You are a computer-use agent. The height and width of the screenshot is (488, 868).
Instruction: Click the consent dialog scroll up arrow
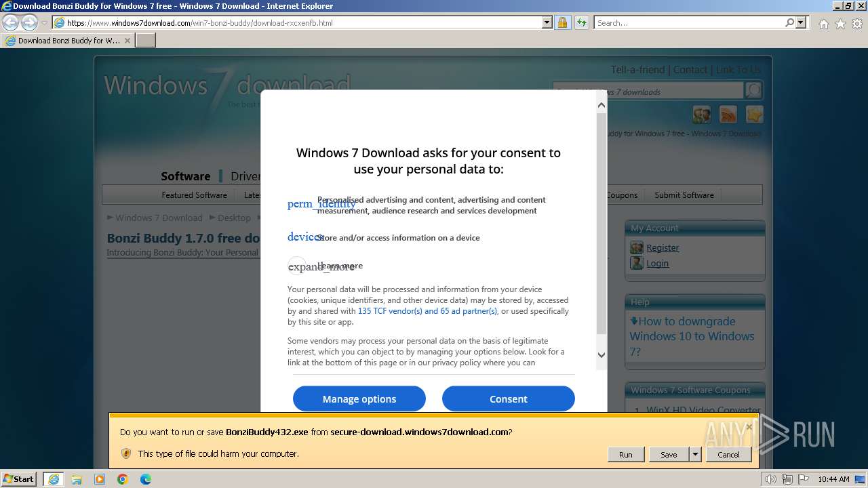pos(601,105)
